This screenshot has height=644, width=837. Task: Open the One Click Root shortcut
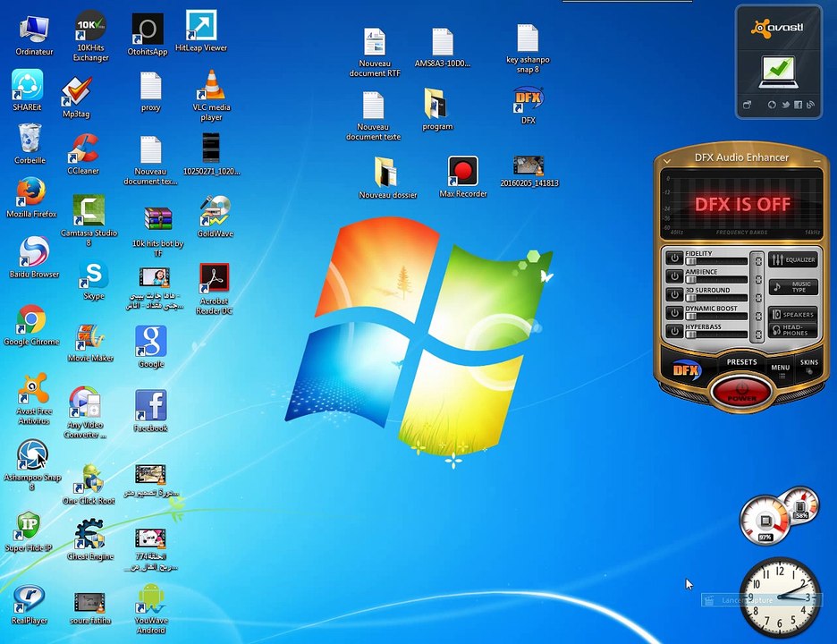click(x=89, y=484)
